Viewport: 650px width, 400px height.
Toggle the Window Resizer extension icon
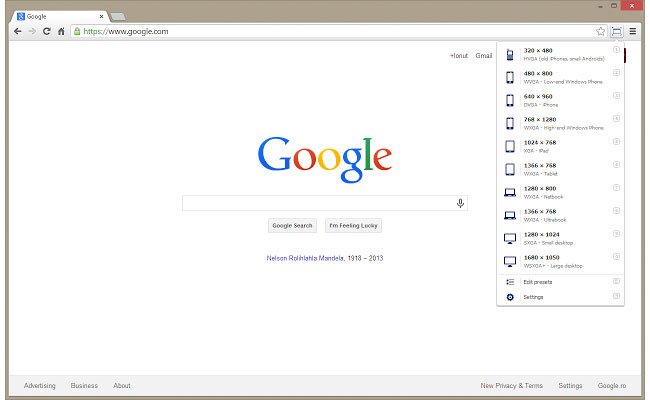click(616, 32)
